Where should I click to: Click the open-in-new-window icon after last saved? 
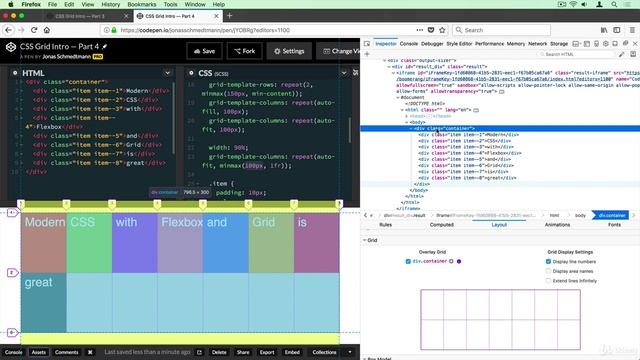pyautogui.click(x=199, y=352)
